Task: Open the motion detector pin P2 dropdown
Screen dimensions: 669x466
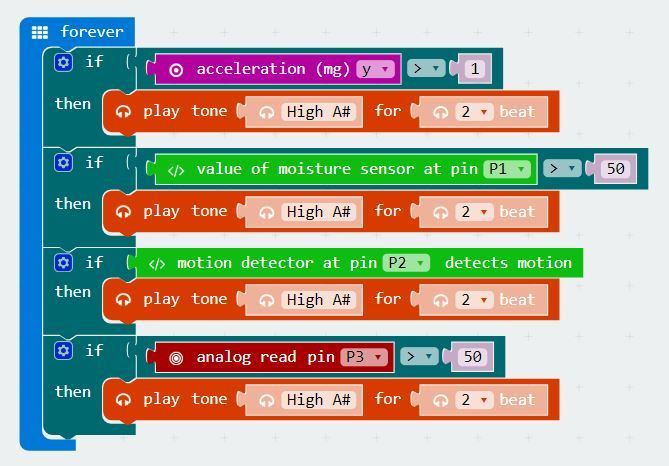Action: pyautogui.click(x=407, y=263)
